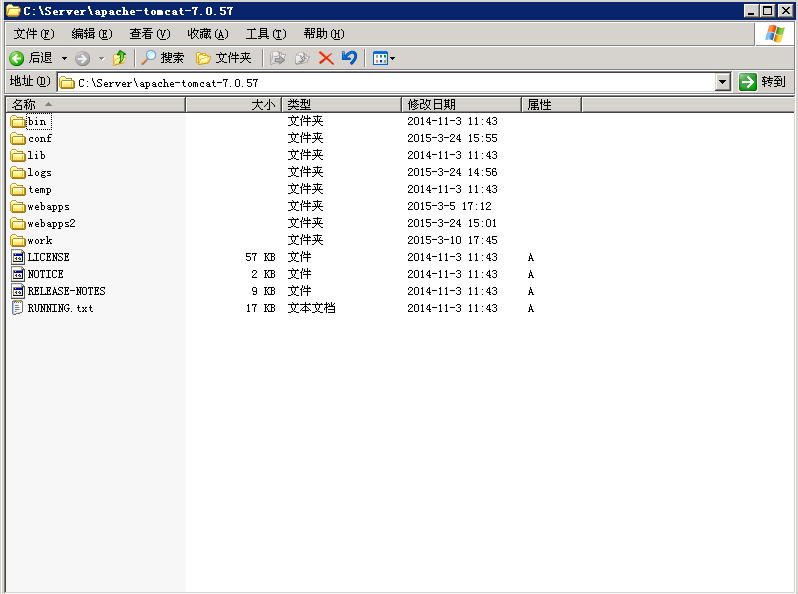Select the work folder icon
The image size is (798, 594).
[18, 240]
